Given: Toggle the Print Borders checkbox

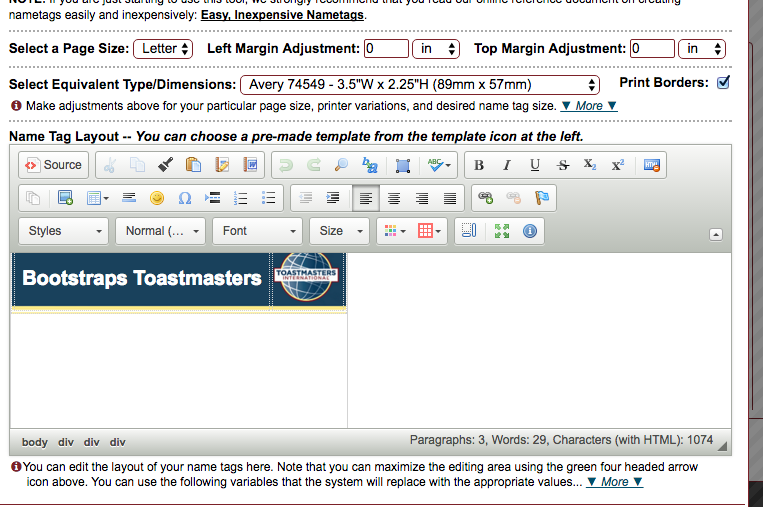Looking at the screenshot, I should click(724, 82).
